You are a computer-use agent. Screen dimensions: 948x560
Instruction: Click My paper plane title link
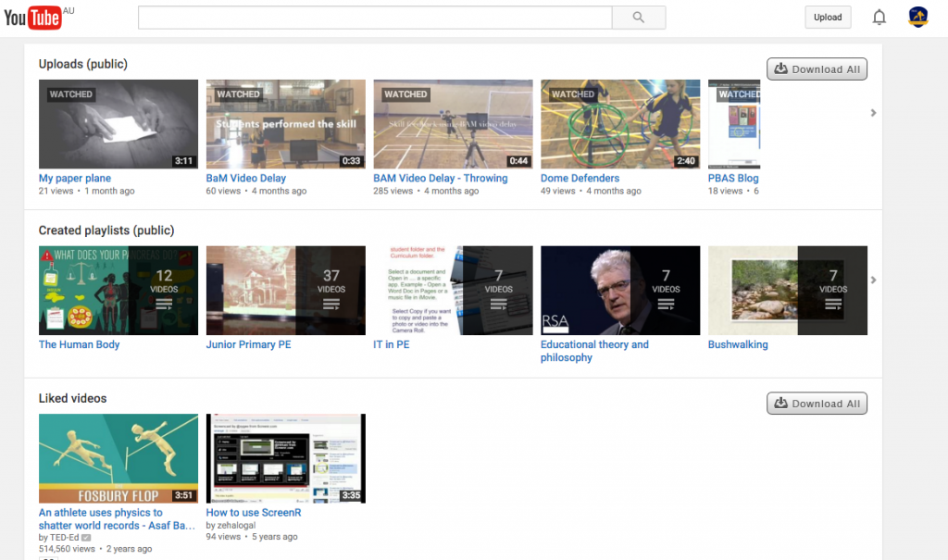coord(75,179)
